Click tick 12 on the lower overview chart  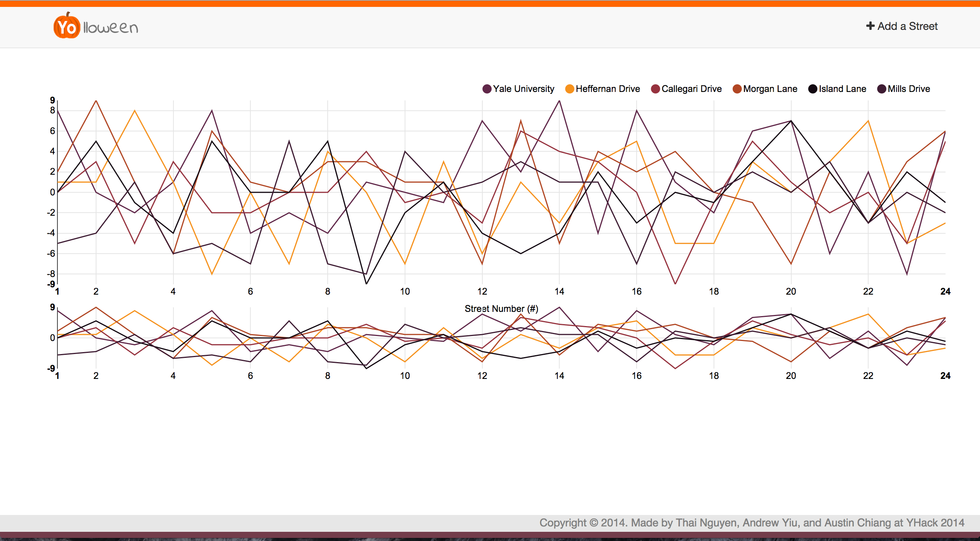(482, 376)
